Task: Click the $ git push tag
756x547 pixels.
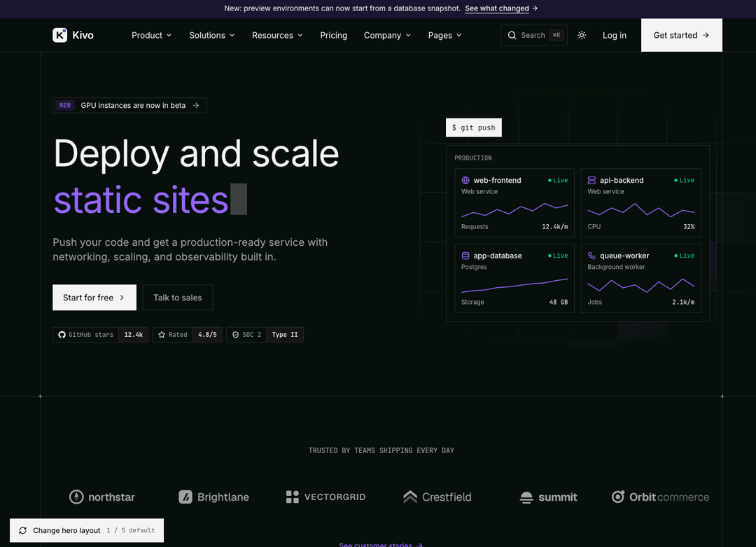Action: click(x=473, y=128)
